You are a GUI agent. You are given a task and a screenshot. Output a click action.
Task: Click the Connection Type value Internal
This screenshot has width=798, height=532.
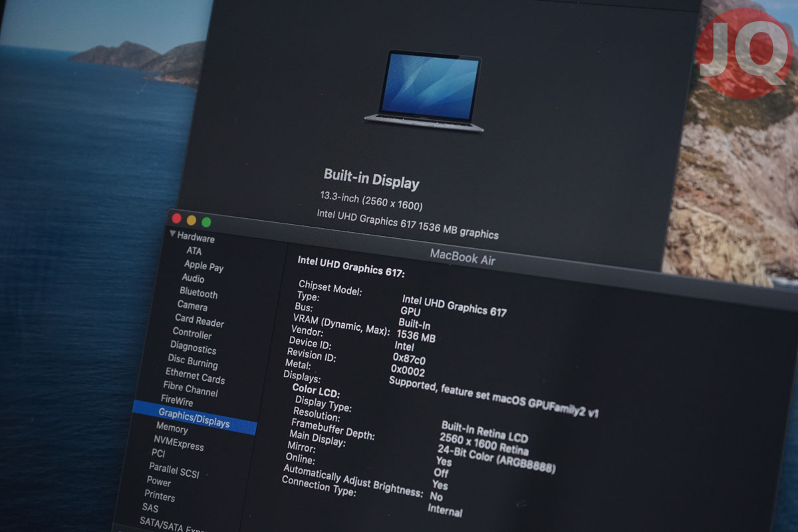(x=445, y=511)
